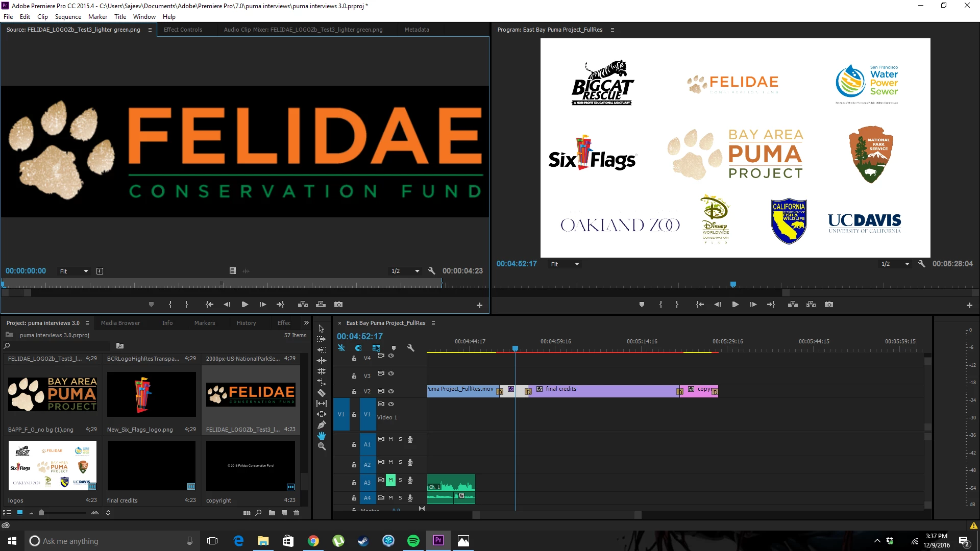Unmute audio track A3
Viewport: 980px width, 551px height.
coord(390,480)
